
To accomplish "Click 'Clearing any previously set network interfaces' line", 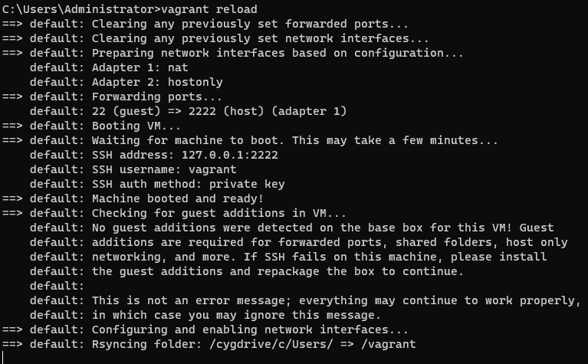I will click(x=260, y=38).
